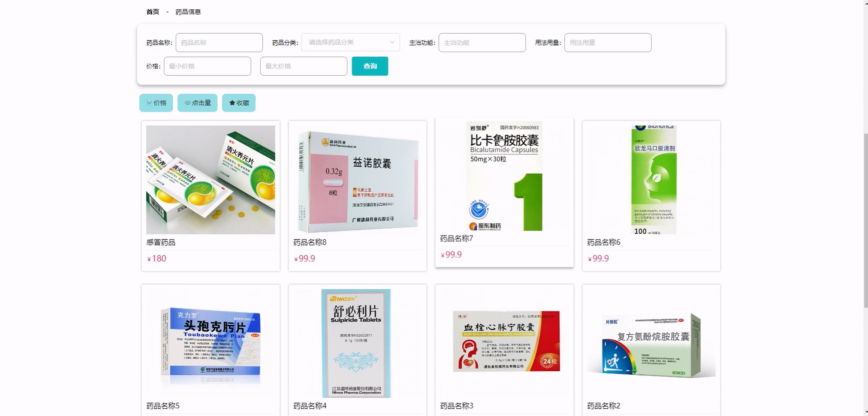The height and width of the screenshot is (416, 868).
Task: Focus the 主治功能 input field
Action: [x=482, y=42]
